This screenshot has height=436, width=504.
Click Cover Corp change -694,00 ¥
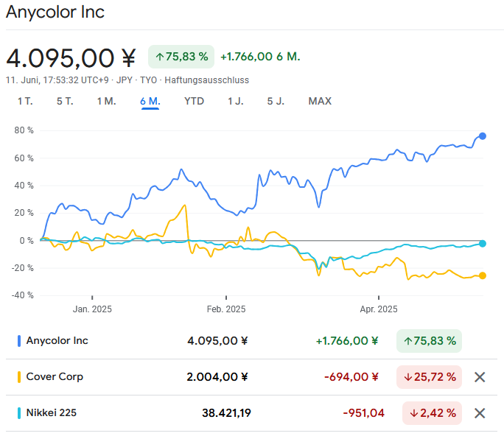(351, 377)
